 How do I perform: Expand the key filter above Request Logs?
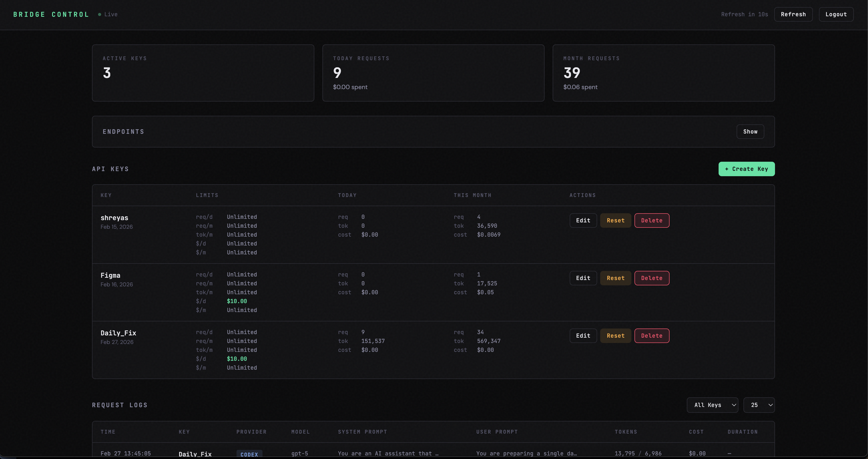712,405
